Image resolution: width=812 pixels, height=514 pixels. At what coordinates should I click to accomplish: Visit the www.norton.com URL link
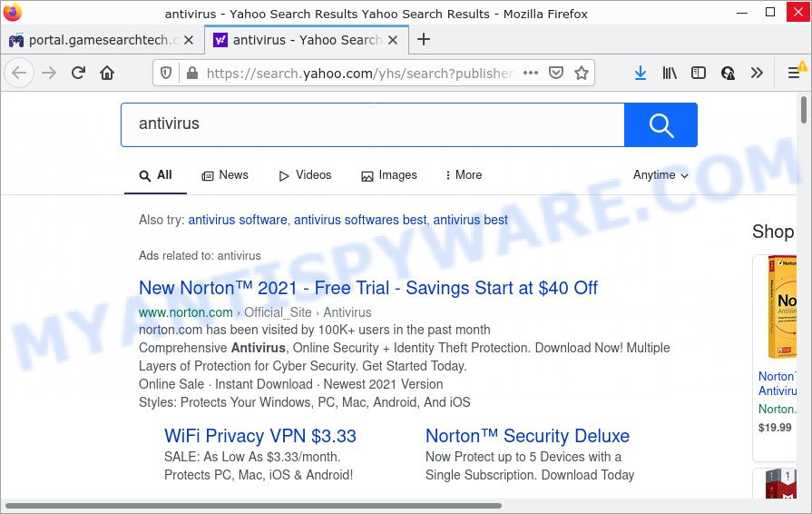pos(185,312)
